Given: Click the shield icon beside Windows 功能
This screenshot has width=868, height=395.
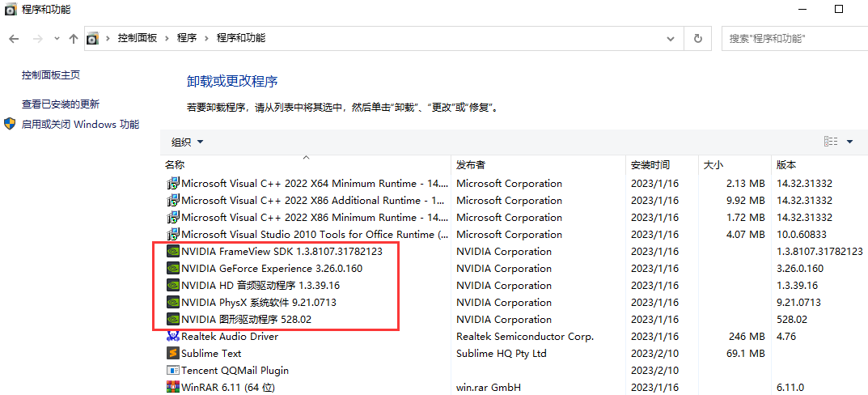Looking at the screenshot, I should coord(10,124).
